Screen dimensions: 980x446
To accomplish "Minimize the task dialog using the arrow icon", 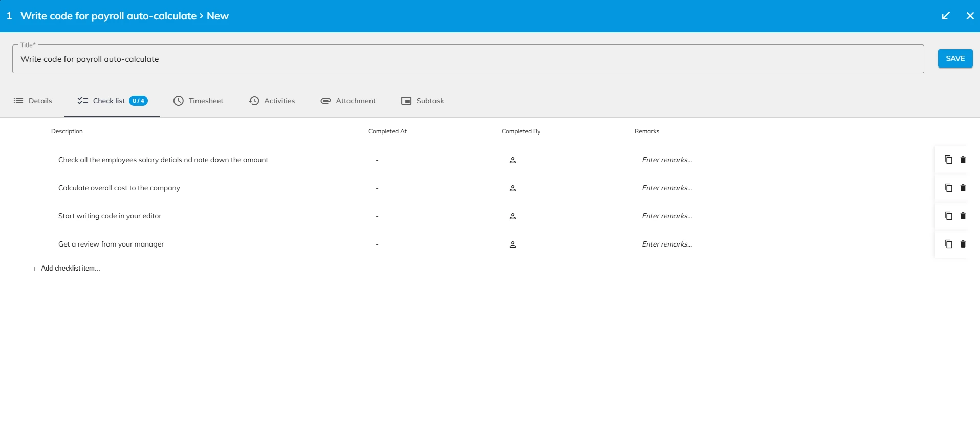I will tap(945, 16).
